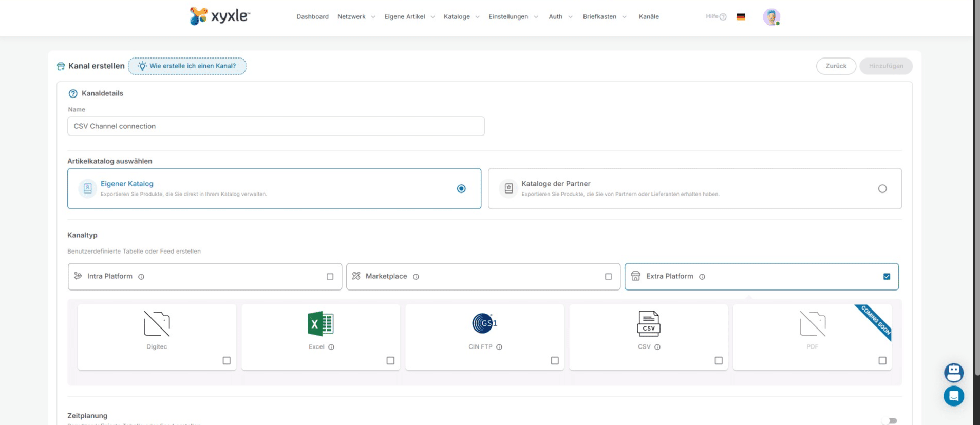Show info for CIN FTP
Viewport: 980px width, 425px height.
click(x=499, y=347)
